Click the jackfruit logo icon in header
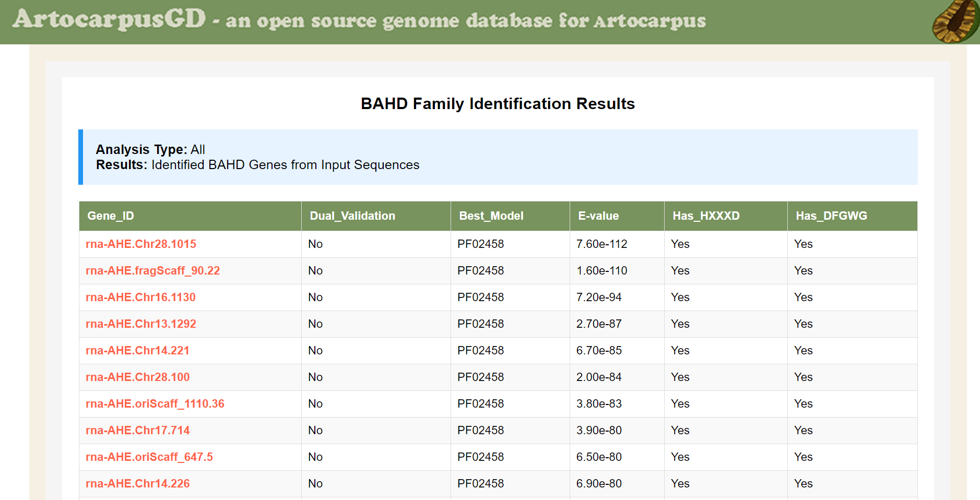Image resolution: width=980 pixels, height=500 pixels. tap(956, 21)
